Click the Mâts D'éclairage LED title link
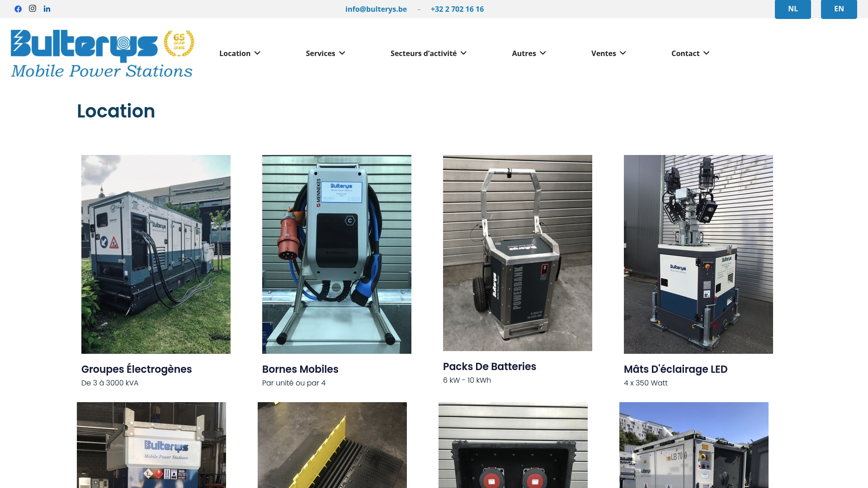The width and height of the screenshot is (868, 488). (675, 369)
